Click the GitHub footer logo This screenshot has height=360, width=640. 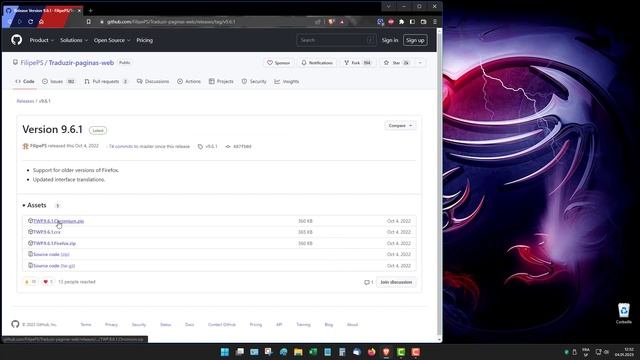coord(15,324)
